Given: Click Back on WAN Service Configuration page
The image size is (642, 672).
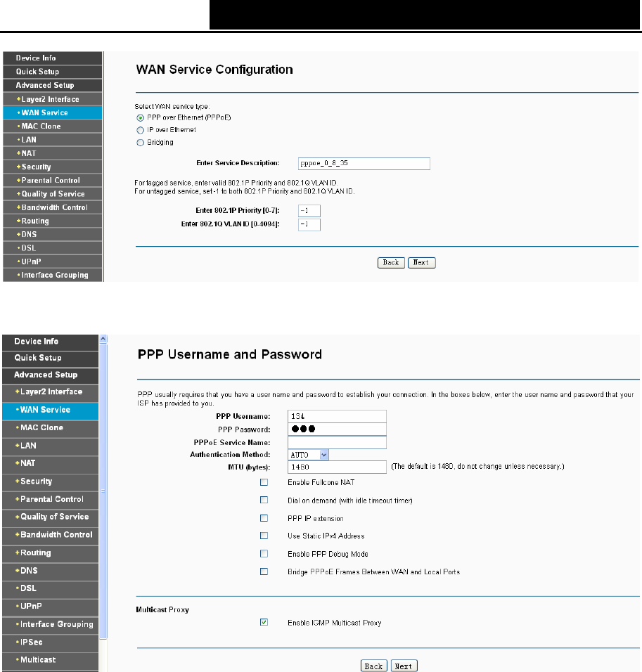Looking at the screenshot, I should [x=391, y=263].
